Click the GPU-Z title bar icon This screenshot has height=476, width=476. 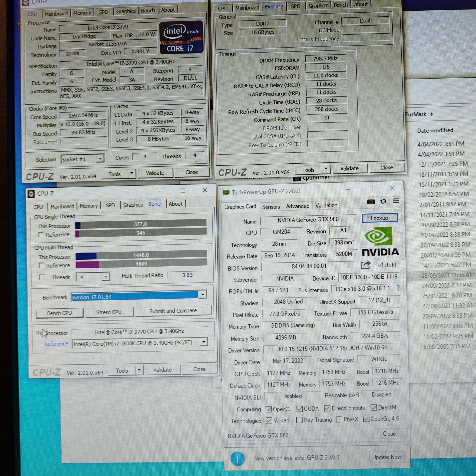point(226,192)
